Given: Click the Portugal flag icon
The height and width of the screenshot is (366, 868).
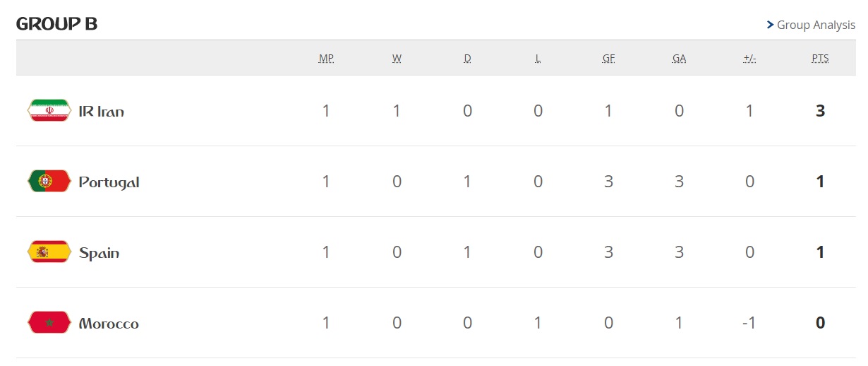Looking at the screenshot, I should (49, 182).
